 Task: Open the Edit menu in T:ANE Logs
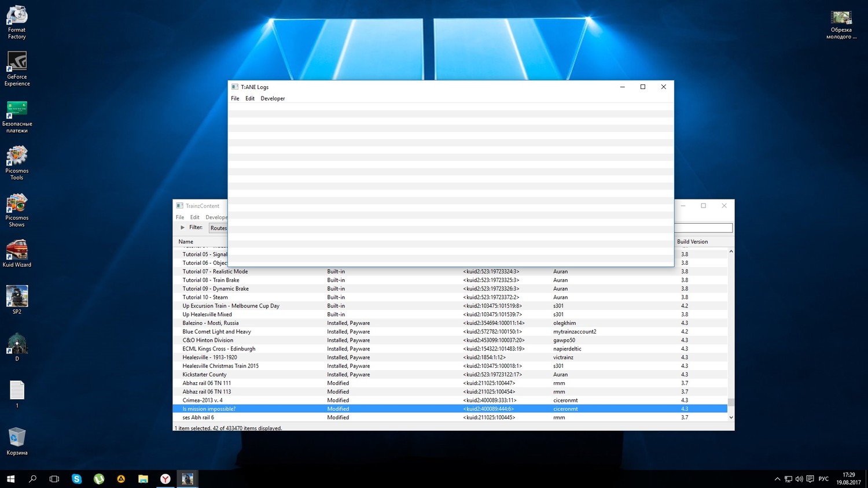[250, 98]
